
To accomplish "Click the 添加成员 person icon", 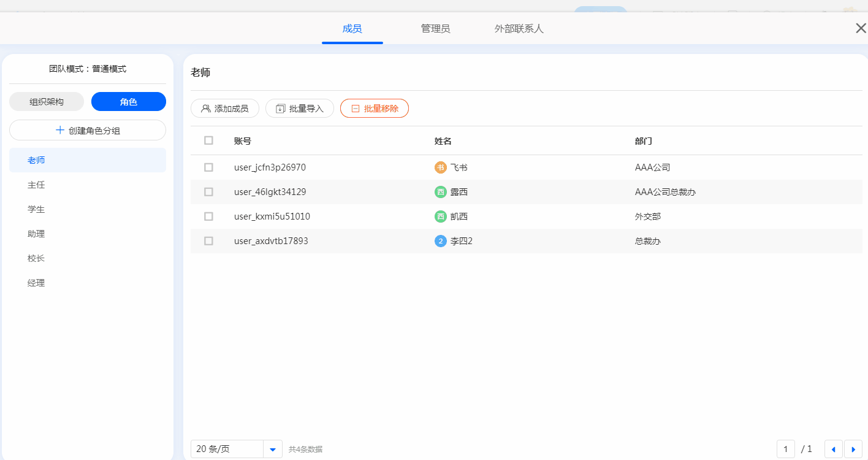I will click(x=206, y=109).
